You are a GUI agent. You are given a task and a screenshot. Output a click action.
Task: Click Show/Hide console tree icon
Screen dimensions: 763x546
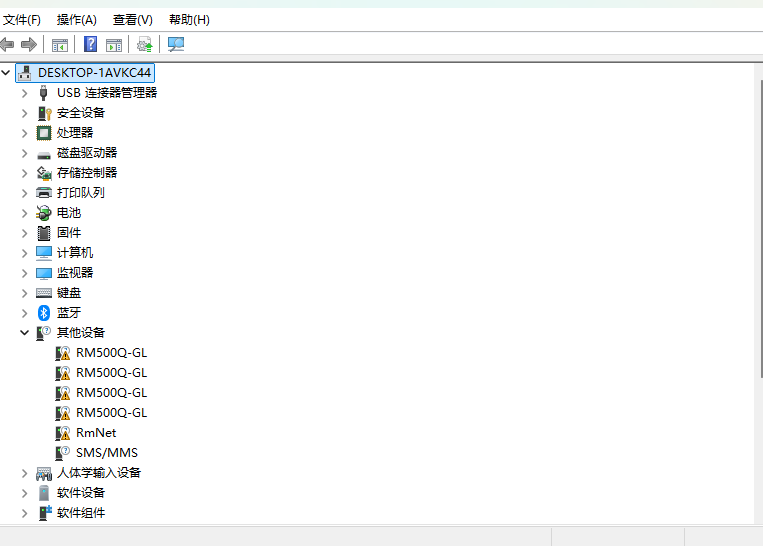[60, 44]
